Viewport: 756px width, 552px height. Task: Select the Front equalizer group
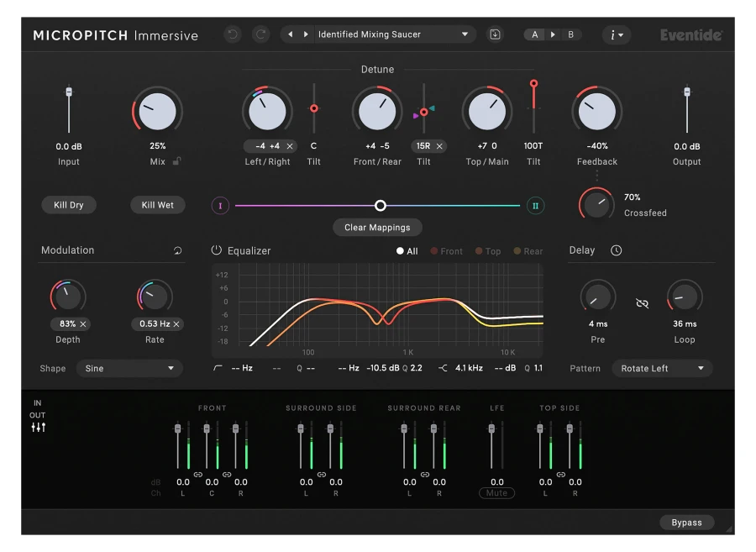coord(447,251)
